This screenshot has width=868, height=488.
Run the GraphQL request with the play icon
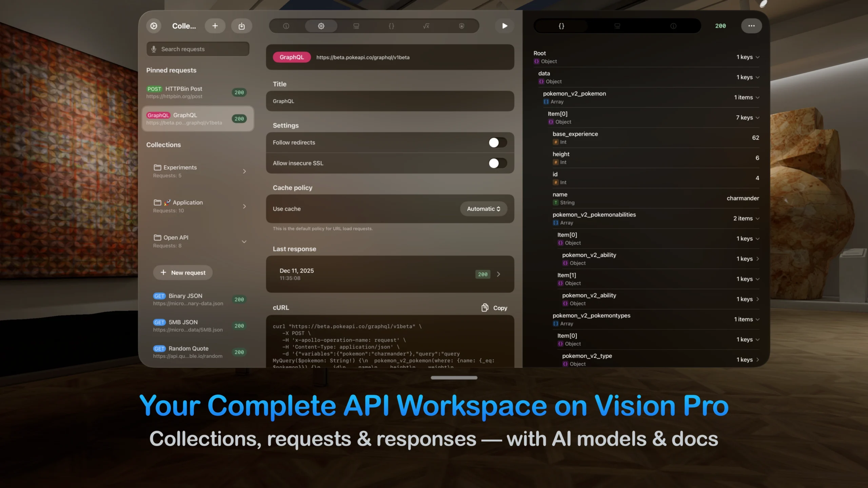[x=504, y=26]
